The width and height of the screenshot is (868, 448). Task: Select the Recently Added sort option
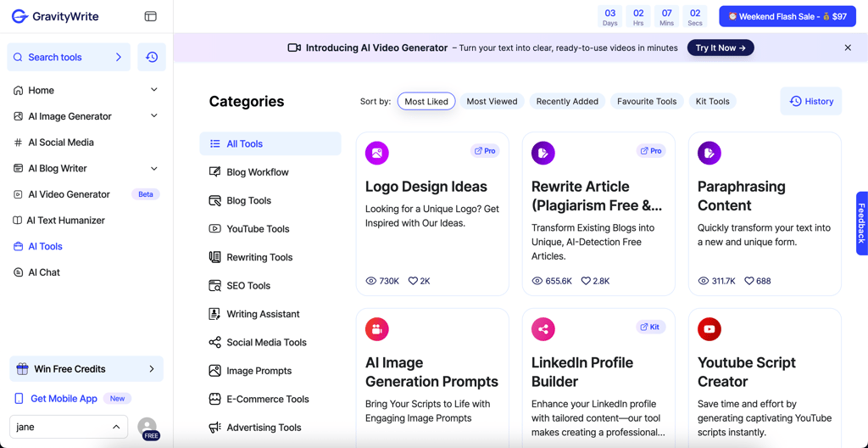[567, 102]
